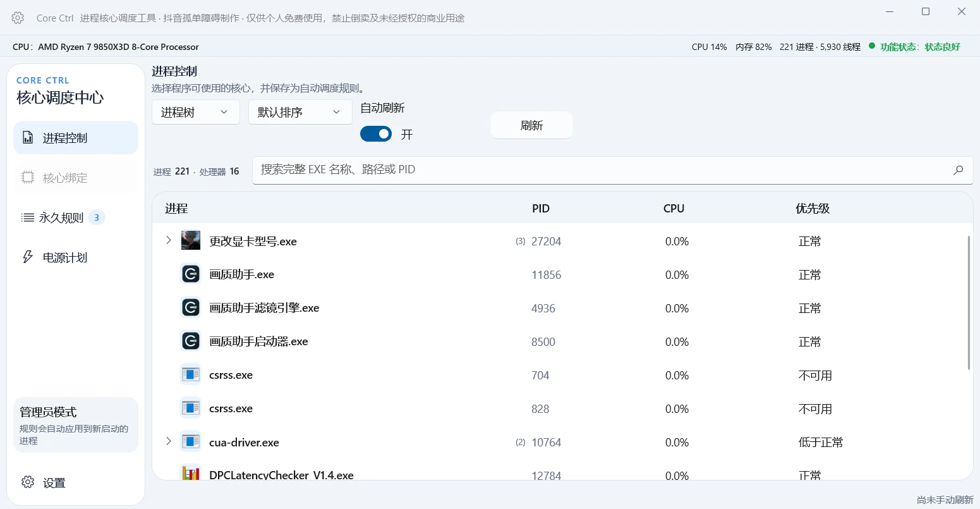Viewport: 980px width, 509px height.
Task: Click the PID column header
Action: (541, 209)
